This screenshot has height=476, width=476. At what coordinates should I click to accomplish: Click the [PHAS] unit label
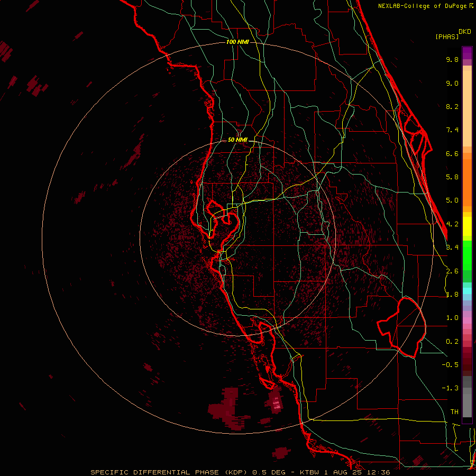tap(447, 36)
